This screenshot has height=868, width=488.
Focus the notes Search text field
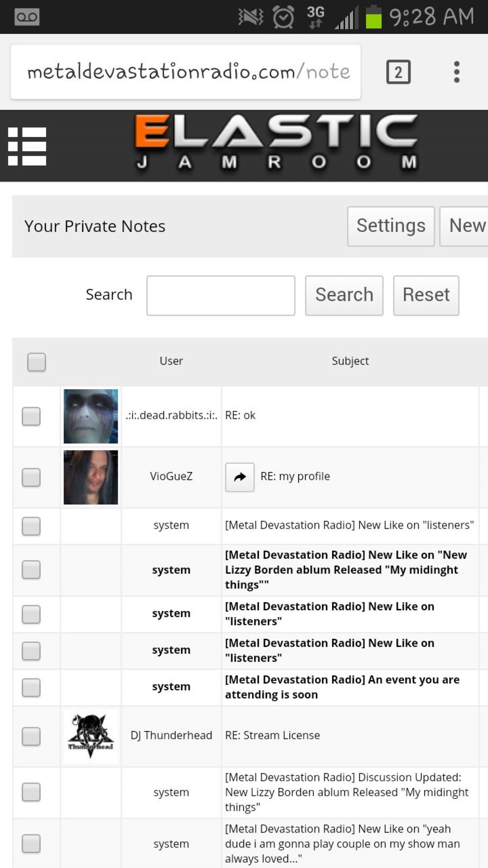pyautogui.click(x=221, y=295)
